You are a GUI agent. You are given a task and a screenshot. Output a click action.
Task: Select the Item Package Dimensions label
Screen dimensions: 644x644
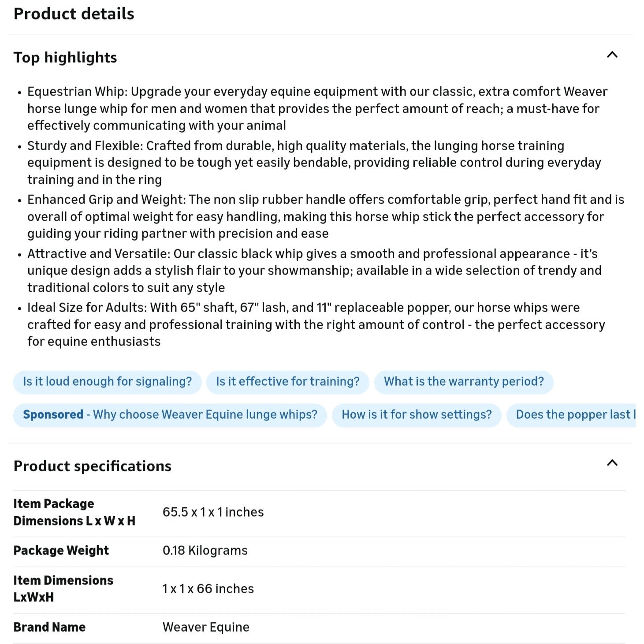coord(74,512)
